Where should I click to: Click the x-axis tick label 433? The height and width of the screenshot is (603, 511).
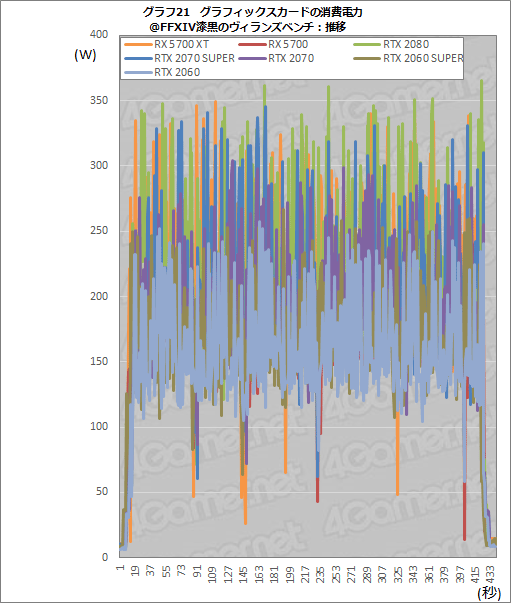pos(491,574)
